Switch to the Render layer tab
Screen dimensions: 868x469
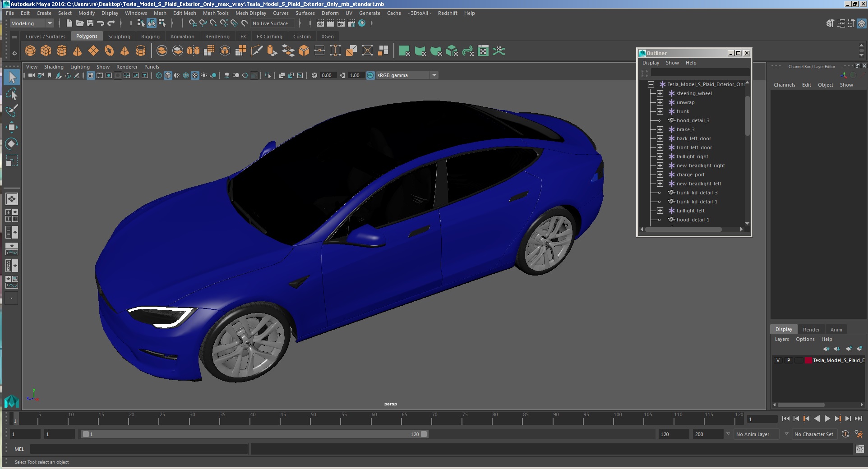pos(811,330)
